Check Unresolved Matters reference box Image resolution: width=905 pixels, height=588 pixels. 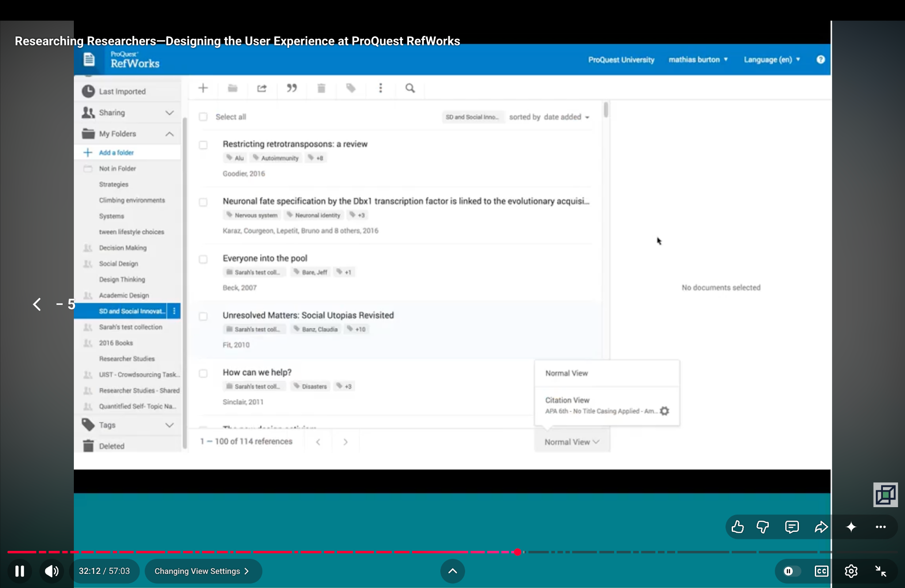pyautogui.click(x=203, y=316)
